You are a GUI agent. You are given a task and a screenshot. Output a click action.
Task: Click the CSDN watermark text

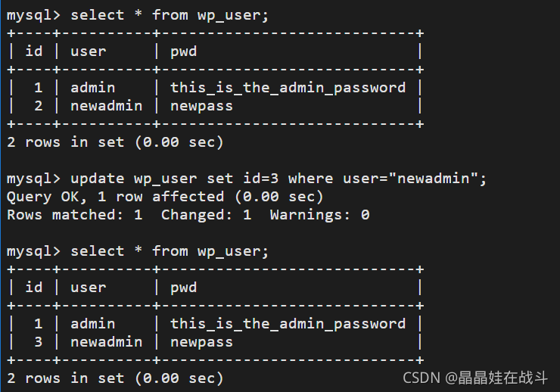[475, 378]
